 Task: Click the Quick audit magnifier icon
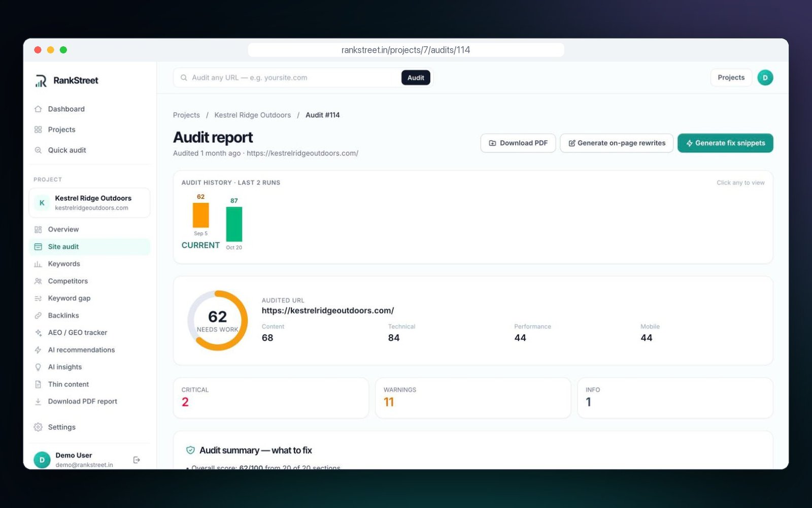38,150
